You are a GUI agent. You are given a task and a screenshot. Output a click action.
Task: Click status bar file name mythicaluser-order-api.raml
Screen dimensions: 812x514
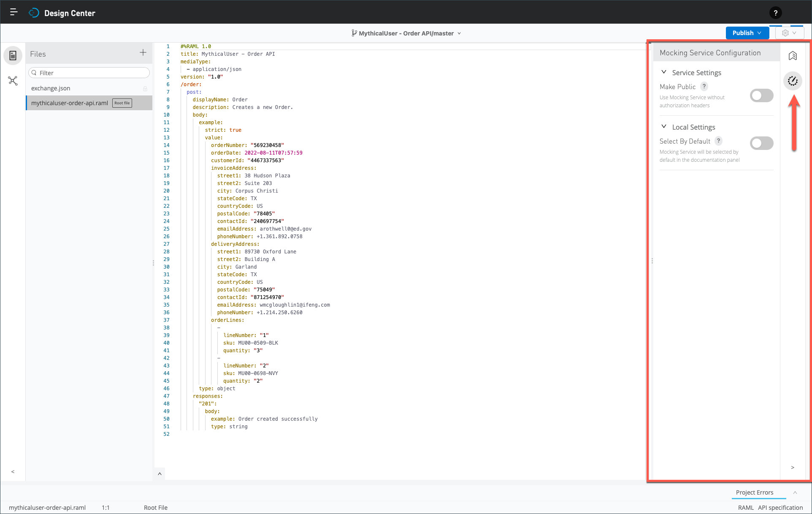tap(47, 508)
